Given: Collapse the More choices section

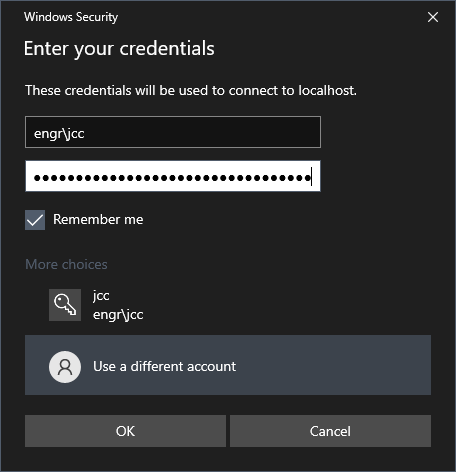Looking at the screenshot, I should tap(66, 264).
